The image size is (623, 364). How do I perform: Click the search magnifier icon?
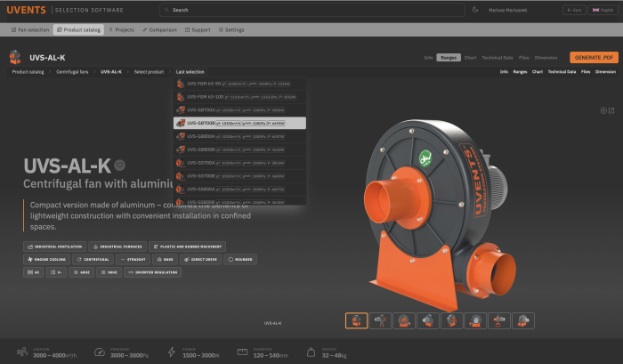tap(167, 10)
